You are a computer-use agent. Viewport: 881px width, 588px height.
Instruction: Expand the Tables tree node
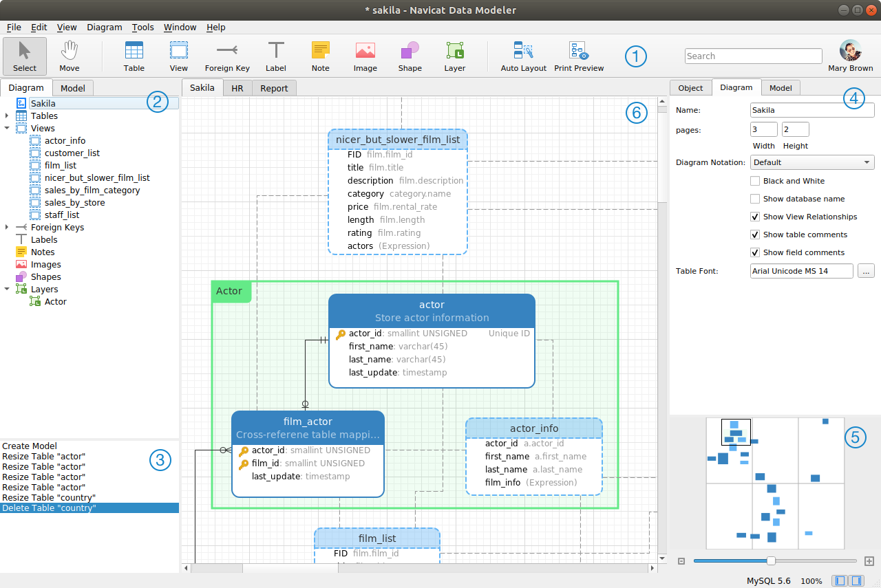[7, 116]
